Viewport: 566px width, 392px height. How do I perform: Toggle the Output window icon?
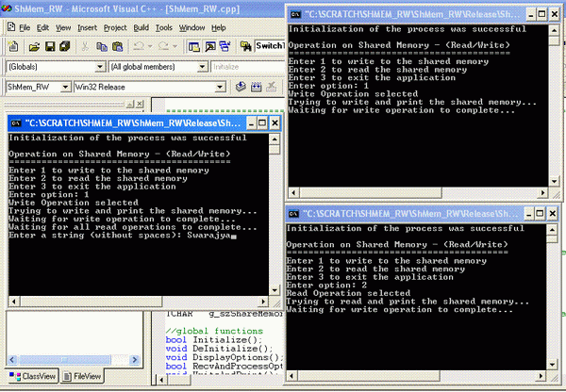click(210, 46)
